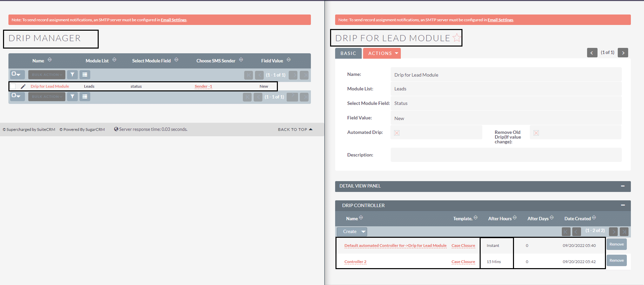Screen dimensions: 644x285
Task: Open Case Closure template in Default automated Controller row
Action: point(463,246)
